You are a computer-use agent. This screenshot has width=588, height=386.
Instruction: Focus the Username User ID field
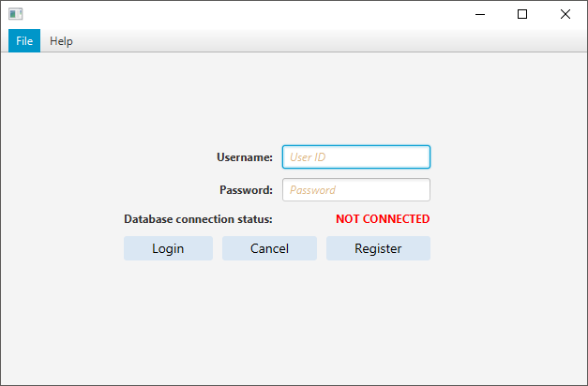coord(356,157)
